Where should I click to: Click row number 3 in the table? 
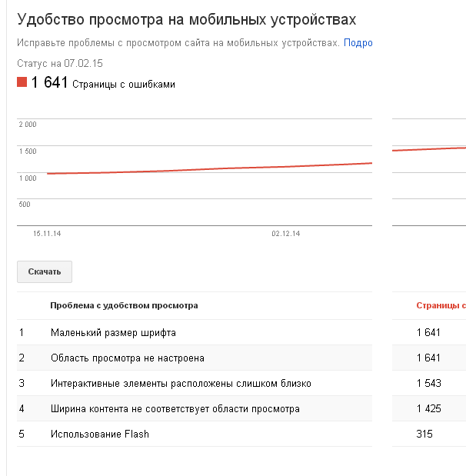click(x=22, y=383)
